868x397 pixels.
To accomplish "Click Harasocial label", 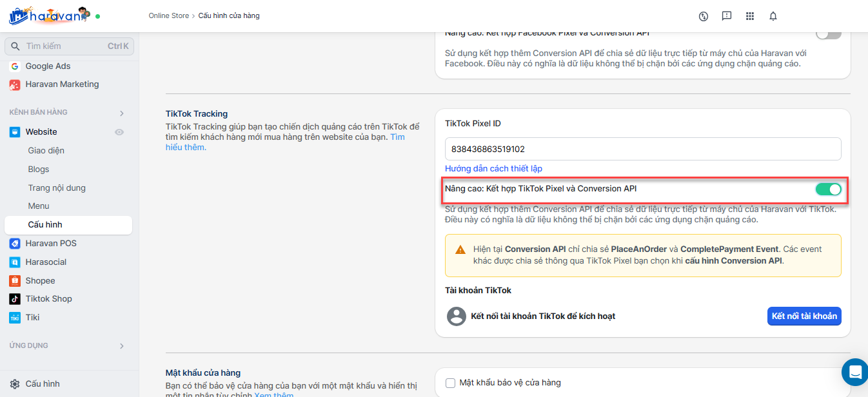I will coord(46,262).
